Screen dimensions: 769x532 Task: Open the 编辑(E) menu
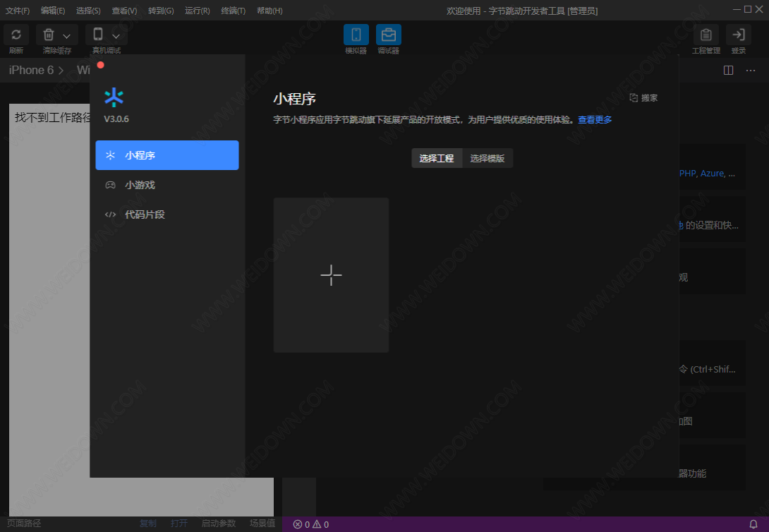52,11
